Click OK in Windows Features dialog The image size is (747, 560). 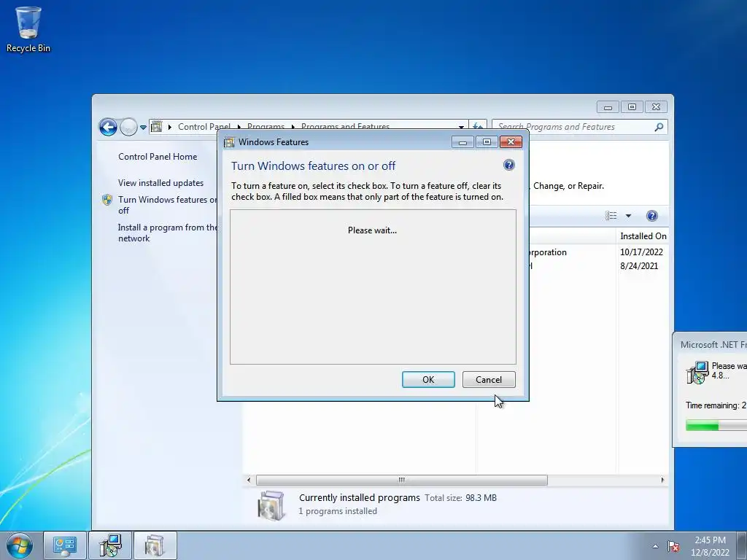428,379
